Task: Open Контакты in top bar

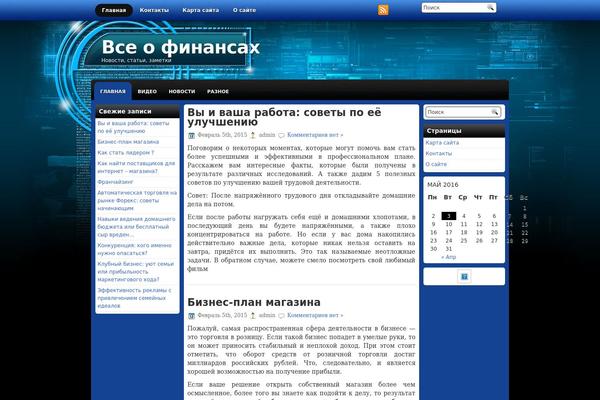Action: pos(154,10)
